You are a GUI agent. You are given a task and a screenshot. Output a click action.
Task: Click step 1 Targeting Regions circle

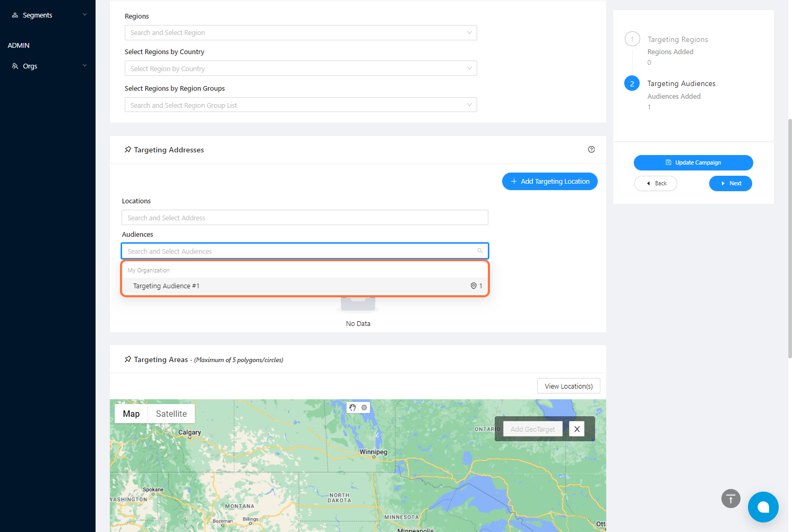[x=632, y=39]
